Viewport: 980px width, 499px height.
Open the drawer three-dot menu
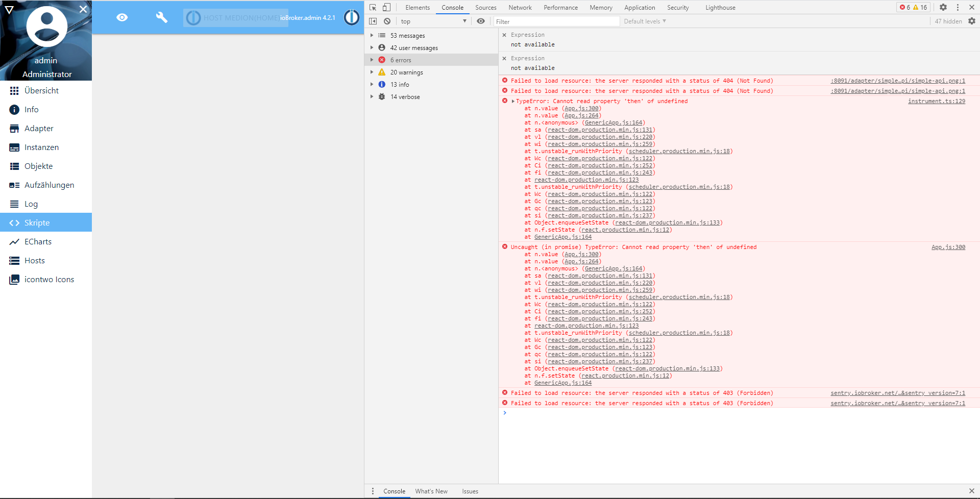373,491
